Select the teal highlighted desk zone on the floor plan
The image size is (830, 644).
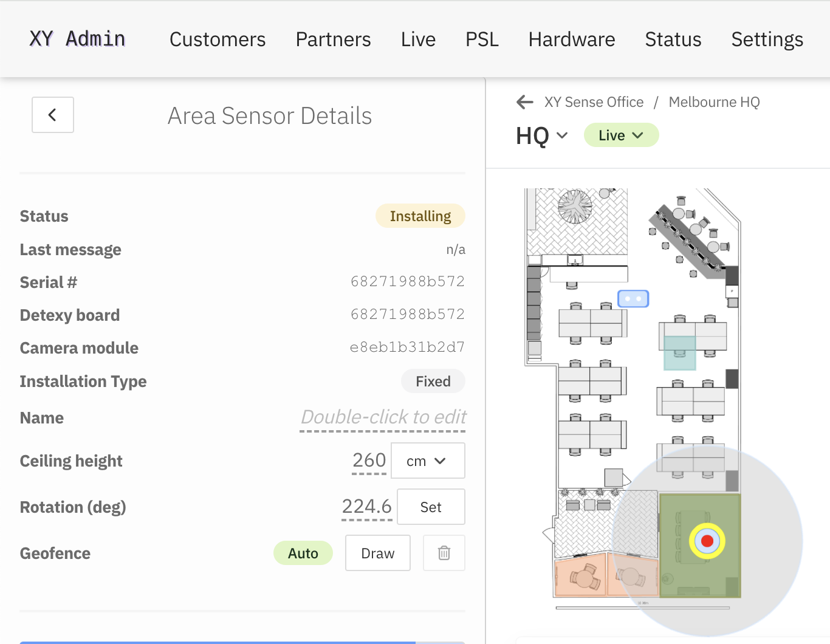point(679,353)
